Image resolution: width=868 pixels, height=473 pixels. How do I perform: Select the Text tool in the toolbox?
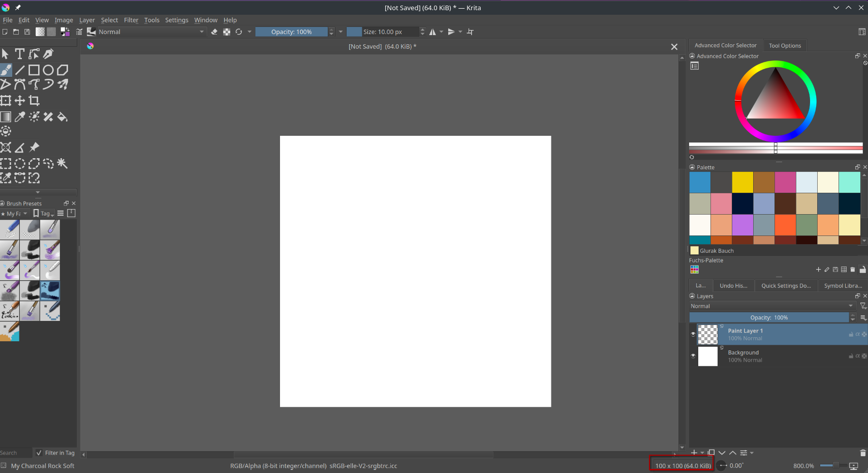[20, 54]
